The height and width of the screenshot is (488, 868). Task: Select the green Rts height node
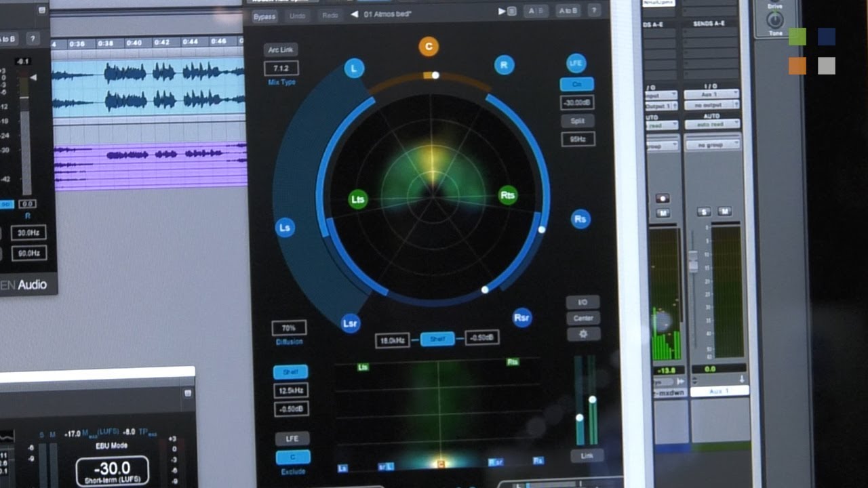coord(507,195)
